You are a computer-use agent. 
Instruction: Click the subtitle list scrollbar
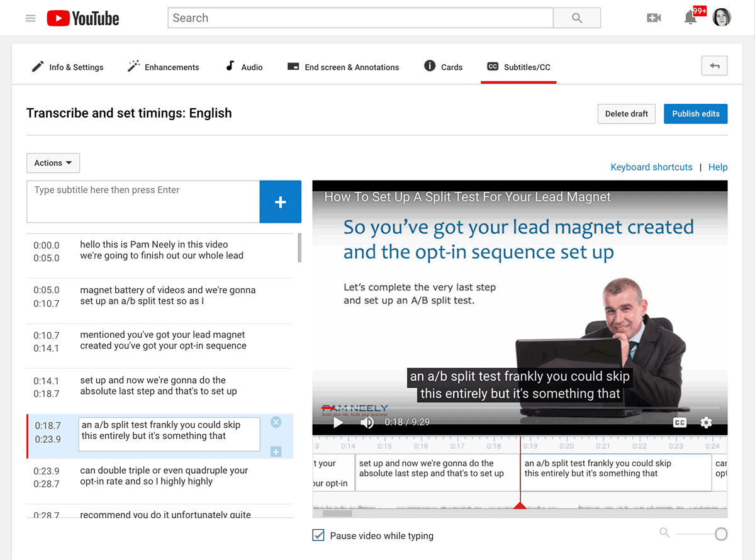point(299,247)
